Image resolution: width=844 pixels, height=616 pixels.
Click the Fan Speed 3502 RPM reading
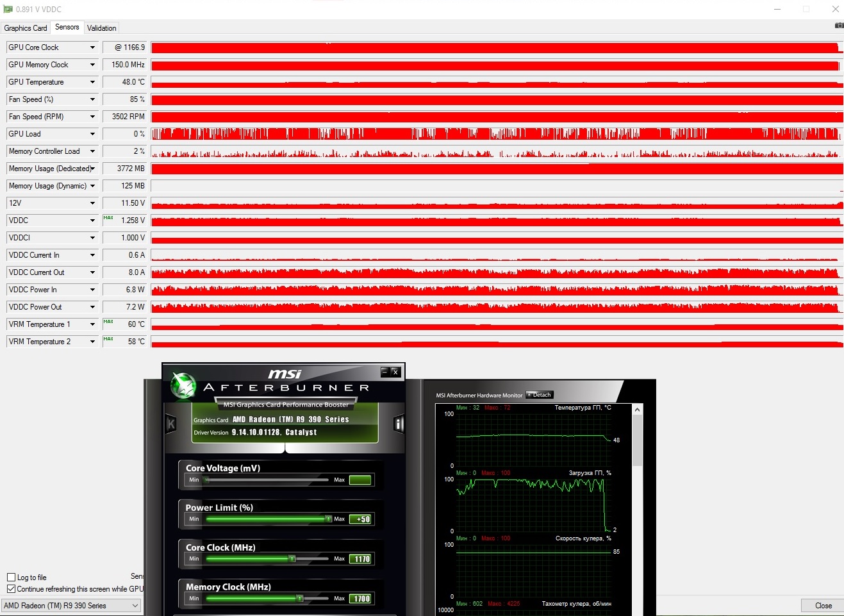point(124,117)
